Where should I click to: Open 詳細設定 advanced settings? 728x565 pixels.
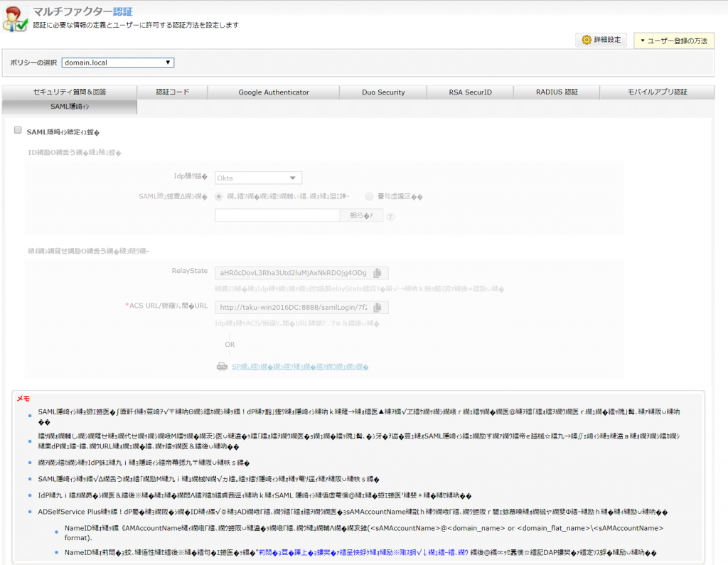coord(601,40)
